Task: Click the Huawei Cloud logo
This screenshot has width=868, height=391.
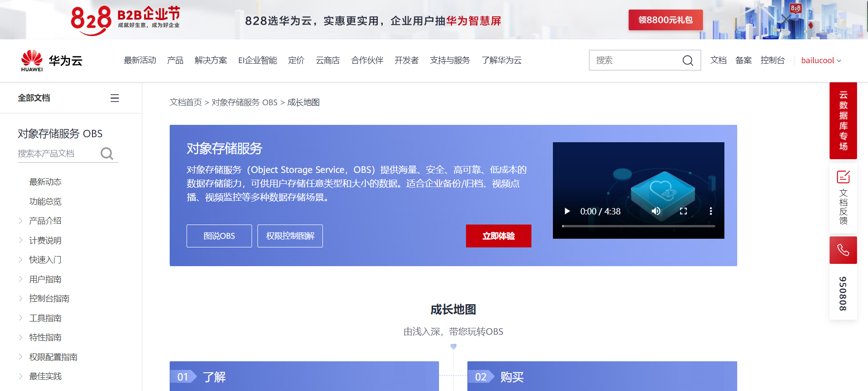Action: coord(52,60)
